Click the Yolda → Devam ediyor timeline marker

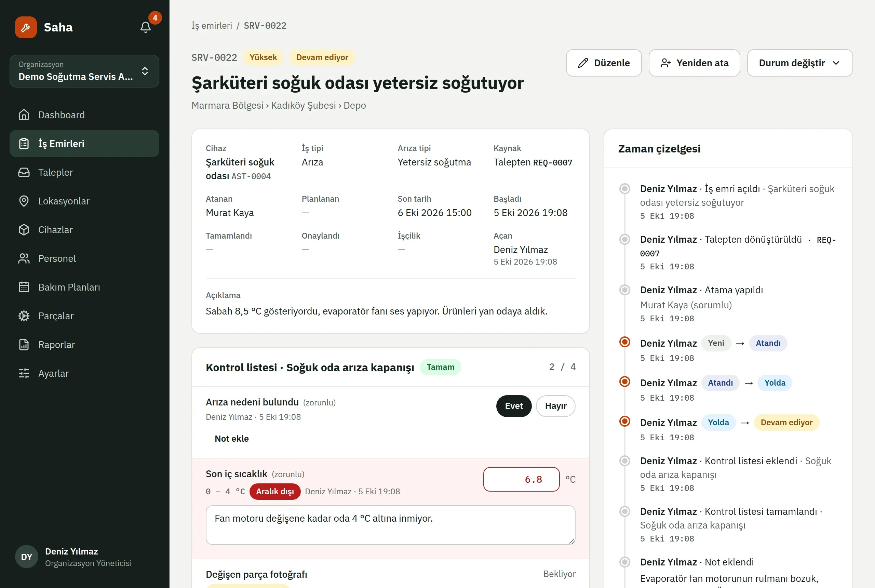(624, 421)
